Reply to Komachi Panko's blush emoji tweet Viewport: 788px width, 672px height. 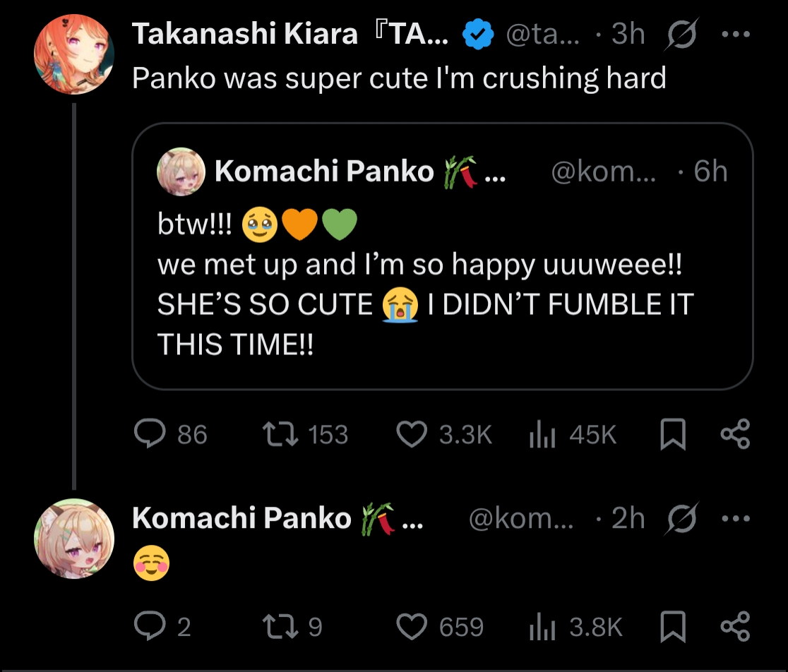coord(163,626)
